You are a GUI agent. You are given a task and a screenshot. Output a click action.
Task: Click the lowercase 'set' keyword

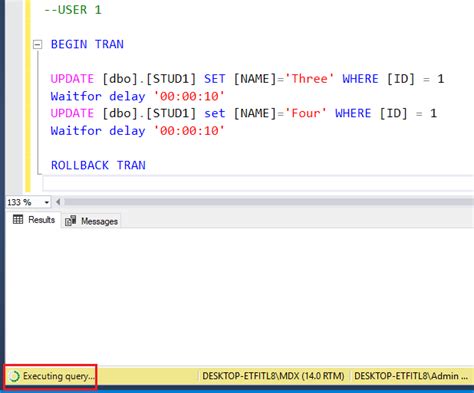[x=215, y=113]
